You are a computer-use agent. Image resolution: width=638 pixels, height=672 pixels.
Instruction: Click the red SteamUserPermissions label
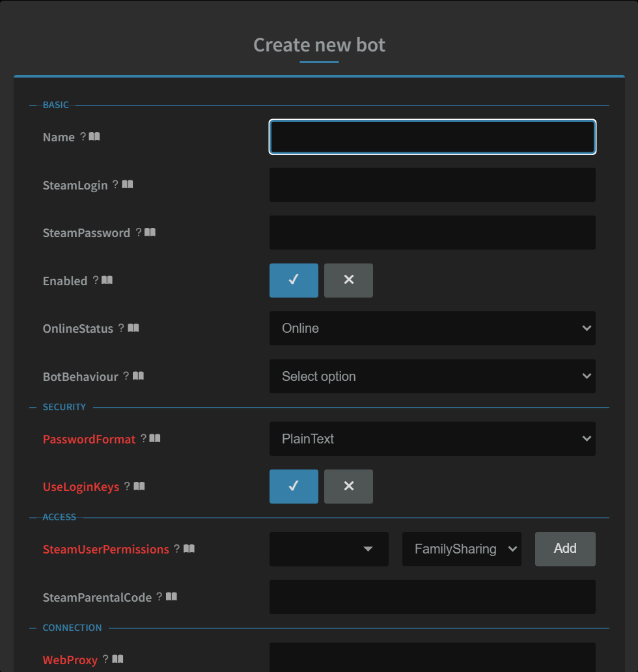click(106, 550)
